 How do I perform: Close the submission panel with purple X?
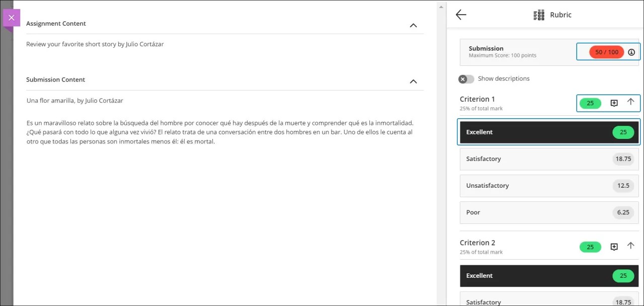click(12, 18)
